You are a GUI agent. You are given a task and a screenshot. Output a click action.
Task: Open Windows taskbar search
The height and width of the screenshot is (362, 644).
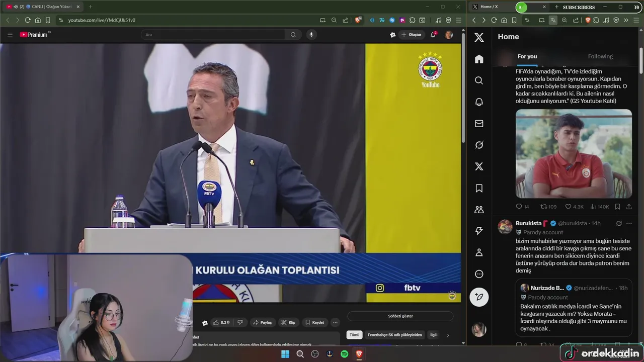[300, 354]
